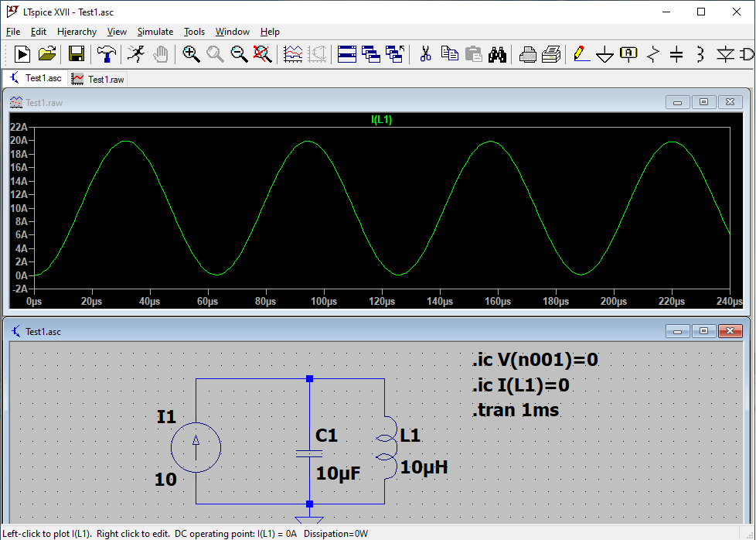Click the current source value 10
756x540 pixels.
point(166,480)
